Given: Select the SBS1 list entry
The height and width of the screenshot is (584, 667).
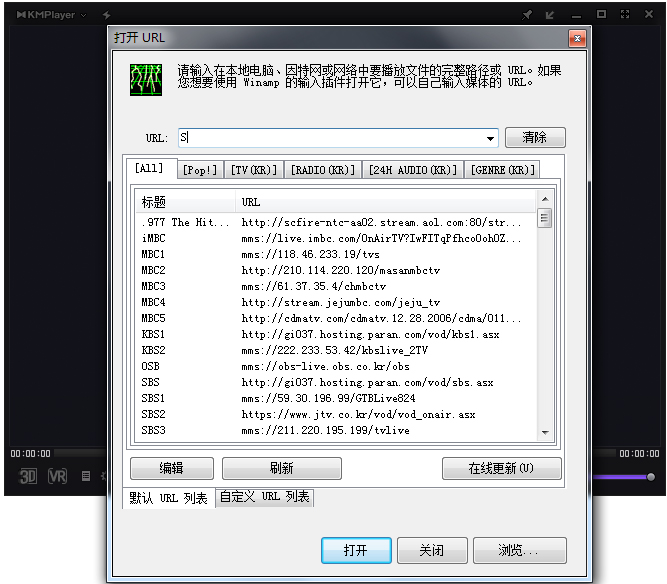Looking at the screenshot, I should click(336, 398).
